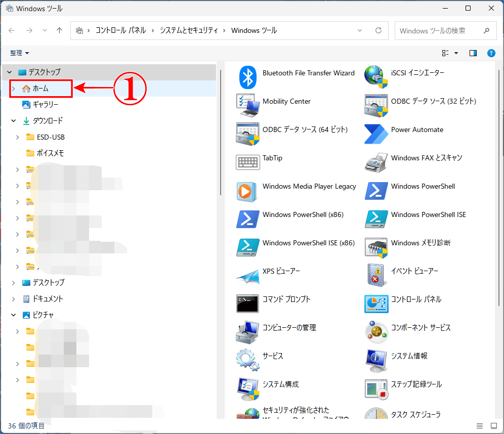Open システム構成 icon

pos(247,389)
